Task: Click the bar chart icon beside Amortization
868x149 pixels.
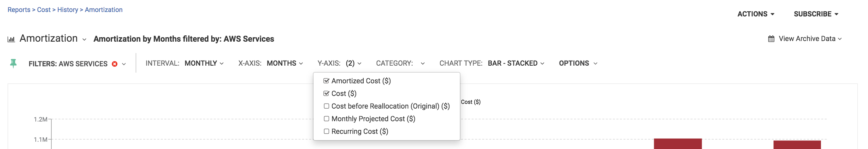Action: pyautogui.click(x=11, y=39)
